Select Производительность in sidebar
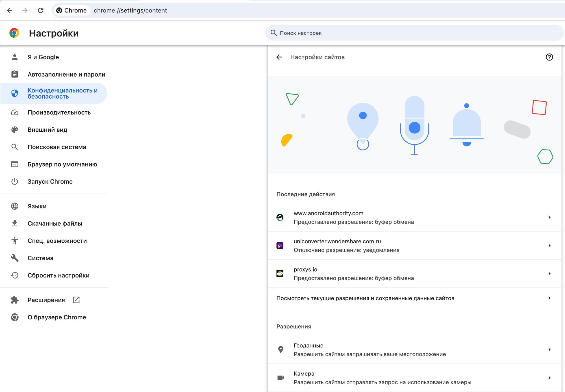565x392 pixels. (59, 112)
